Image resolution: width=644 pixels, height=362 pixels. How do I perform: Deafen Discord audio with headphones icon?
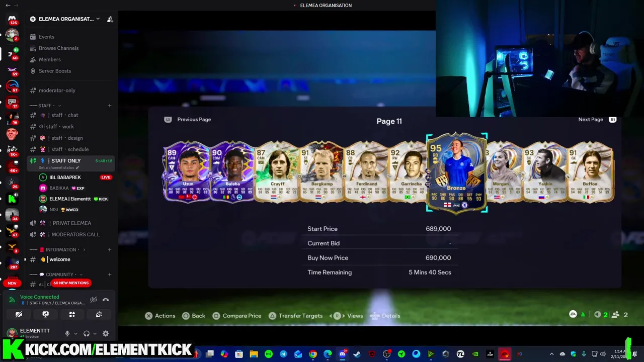pos(87,333)
